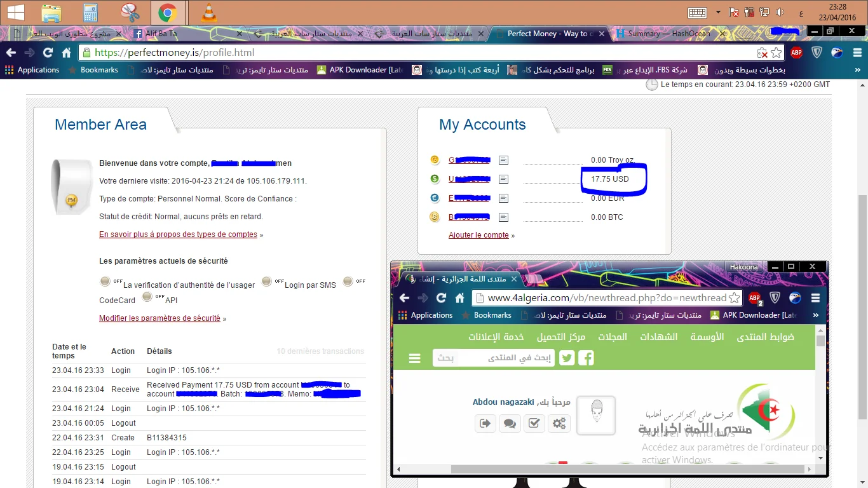Expand hidden bookmarks chevron in small window
Image resolution: width=868 pixels, height=488 pixels.
click(x=816, y=315)
